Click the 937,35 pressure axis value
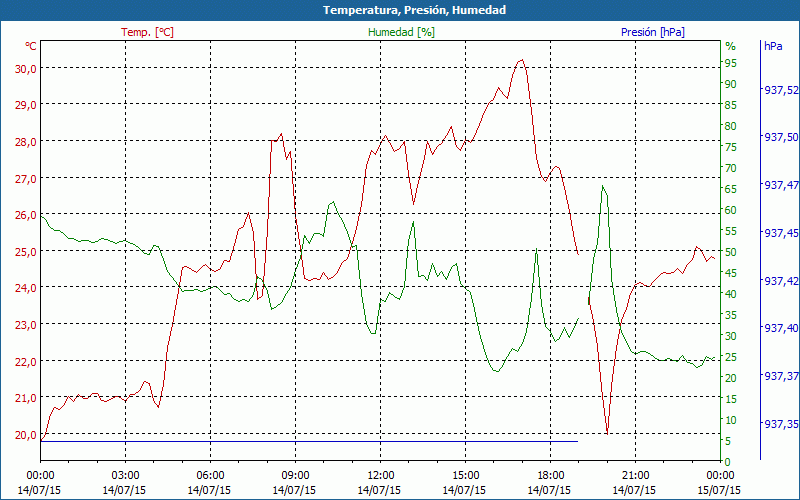The width and height of the screenshot is (800, 500). [x=781, y=423]
